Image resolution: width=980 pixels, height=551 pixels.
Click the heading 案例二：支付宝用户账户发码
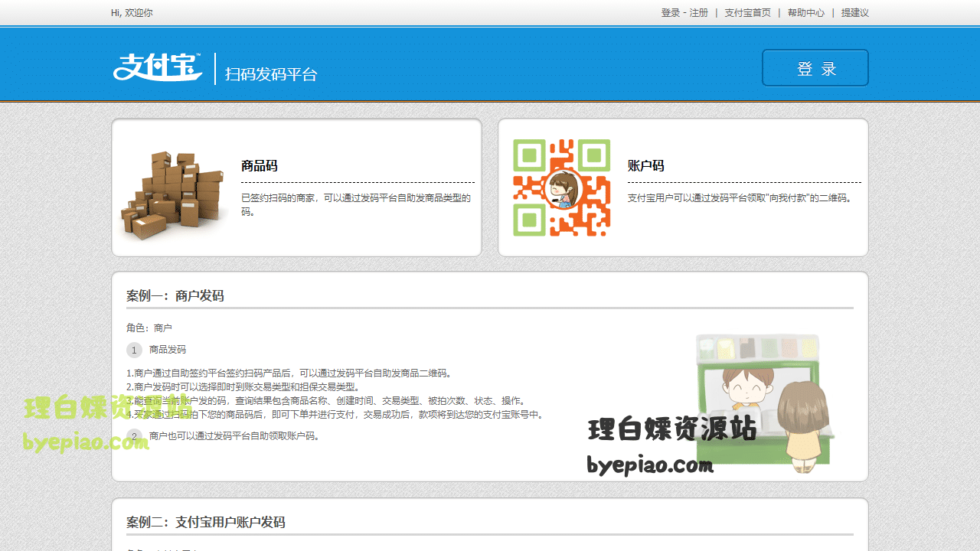206,522
